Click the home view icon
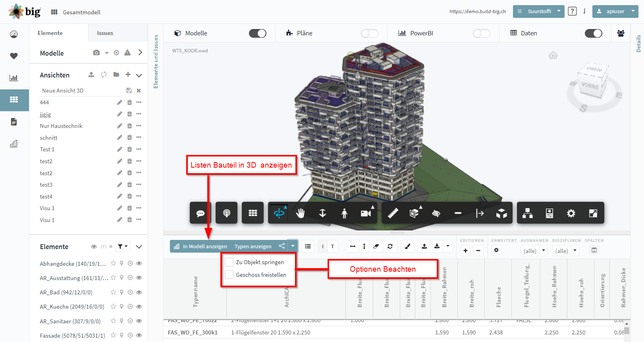This screenshot has width=644, height=342. [x=553, y=55]
